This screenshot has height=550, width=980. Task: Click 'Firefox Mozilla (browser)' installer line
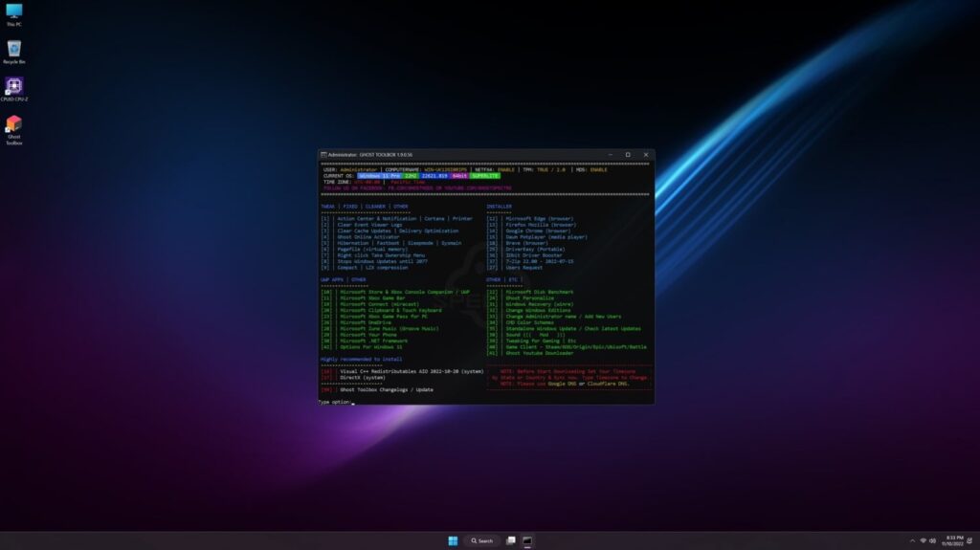(x=531, y=225)
